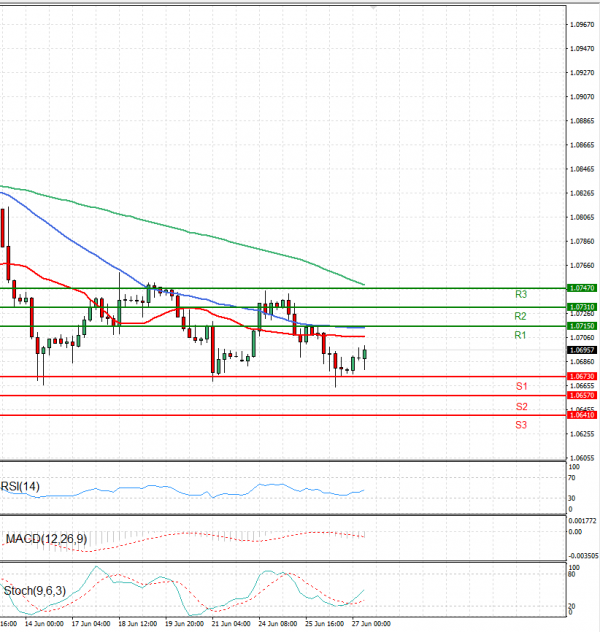Click the 1.08665 price axis value
The image size is (600, 632).
[582, 145]
